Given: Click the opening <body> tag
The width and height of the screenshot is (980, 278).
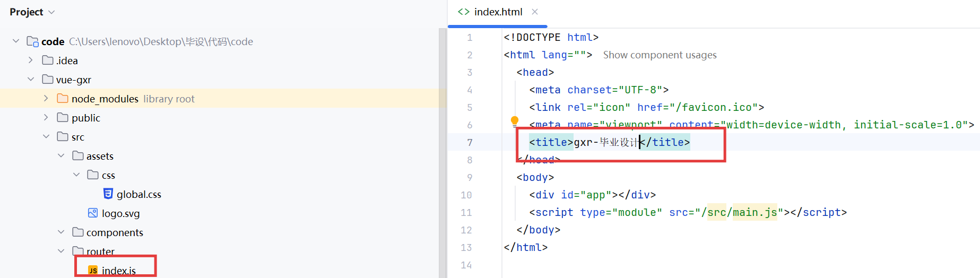Looking at the screenshot, I should 535,177.
